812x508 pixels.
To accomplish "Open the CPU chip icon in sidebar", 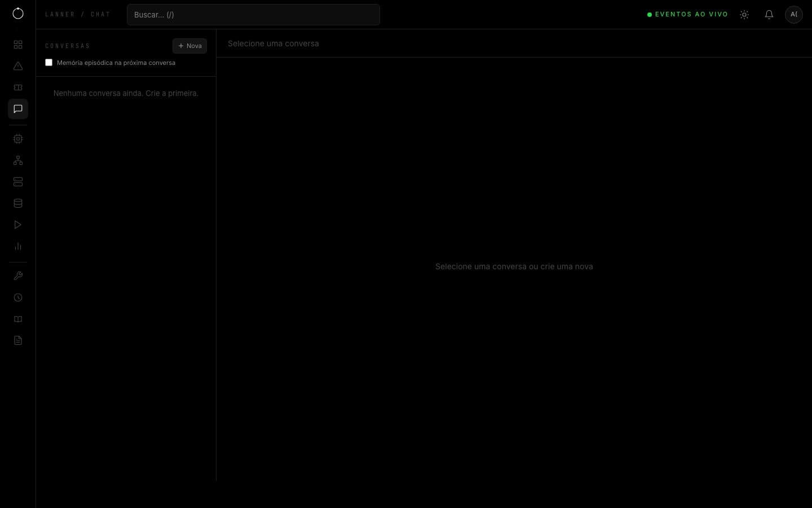I will (x=18, y=139).
